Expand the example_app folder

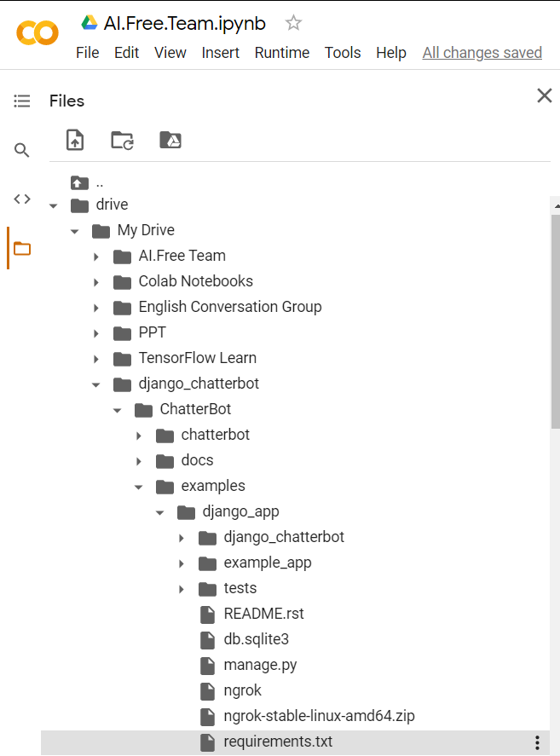pos(182,563)
